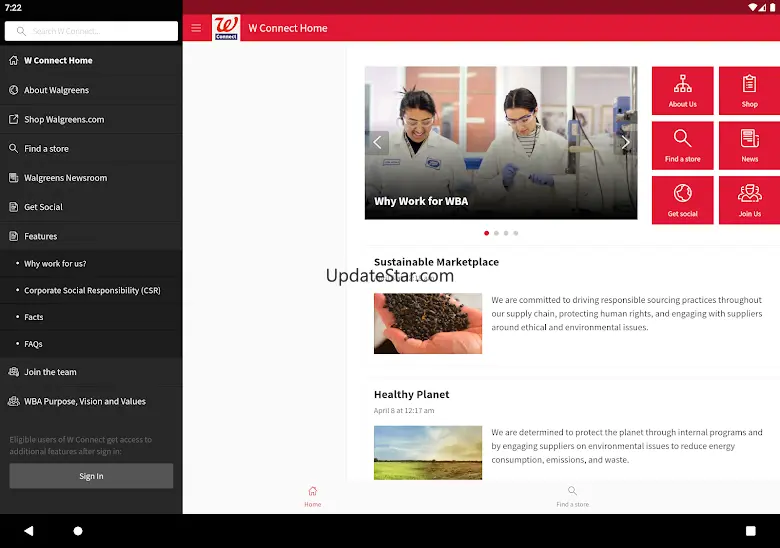Select Corporate Social Responsibility (CSR) item
This screenshot has height=548, width=780.
point(91,290)
